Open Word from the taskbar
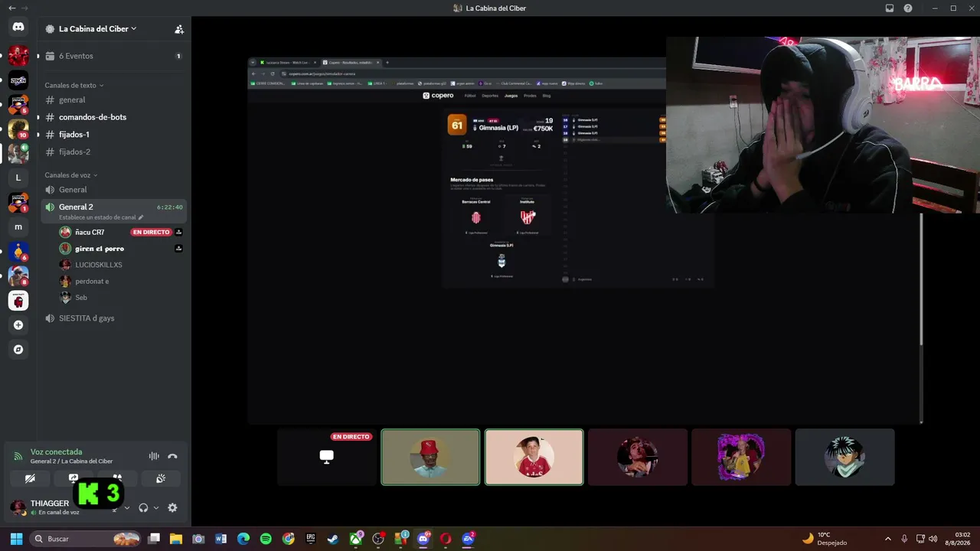 (221, 539)
